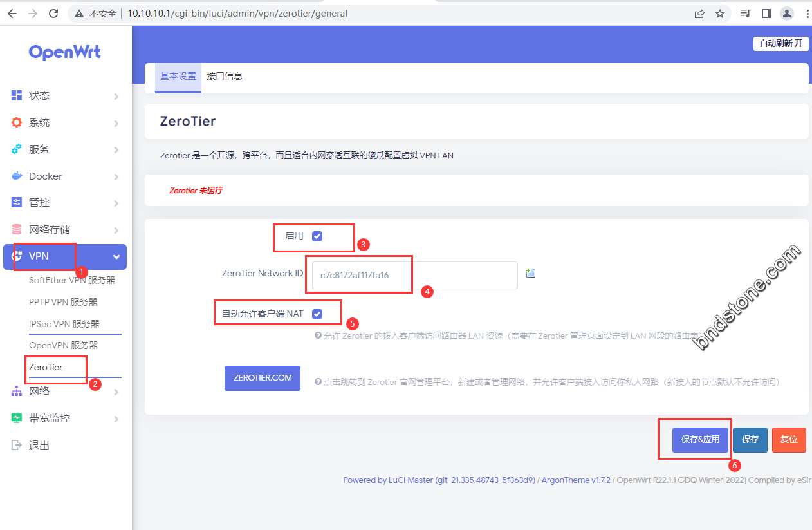Expand the 网络 menu chevron

tap(116, 392)
